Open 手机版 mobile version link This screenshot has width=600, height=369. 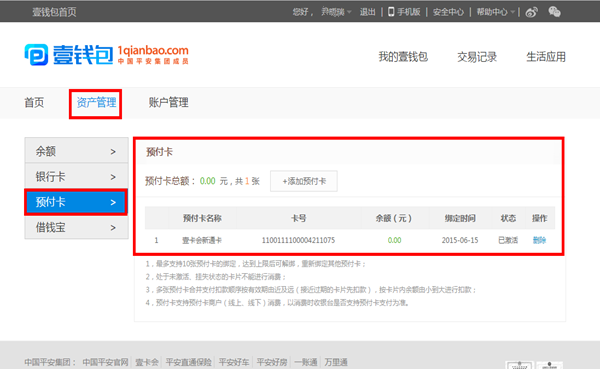pos(404,12)
